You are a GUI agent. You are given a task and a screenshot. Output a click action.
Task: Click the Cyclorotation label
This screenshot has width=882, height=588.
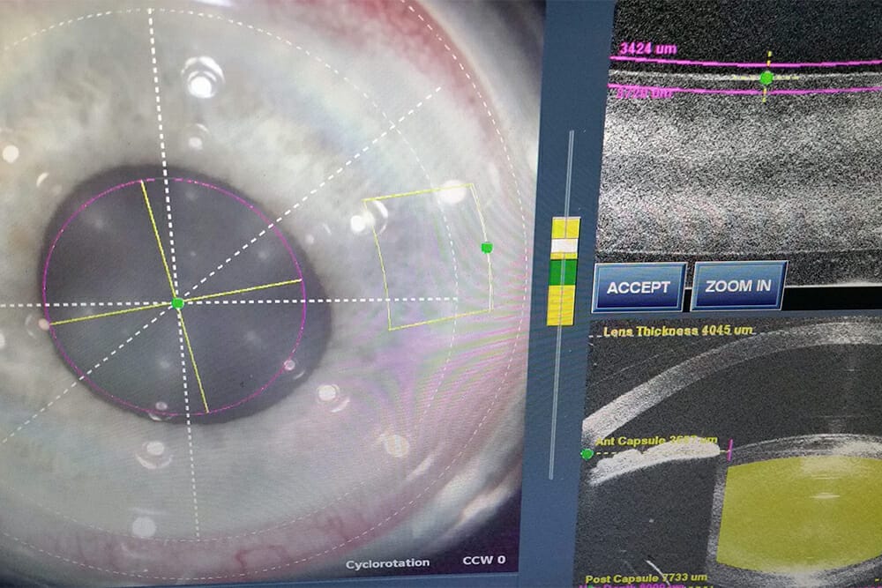click(x=387, y=564)
